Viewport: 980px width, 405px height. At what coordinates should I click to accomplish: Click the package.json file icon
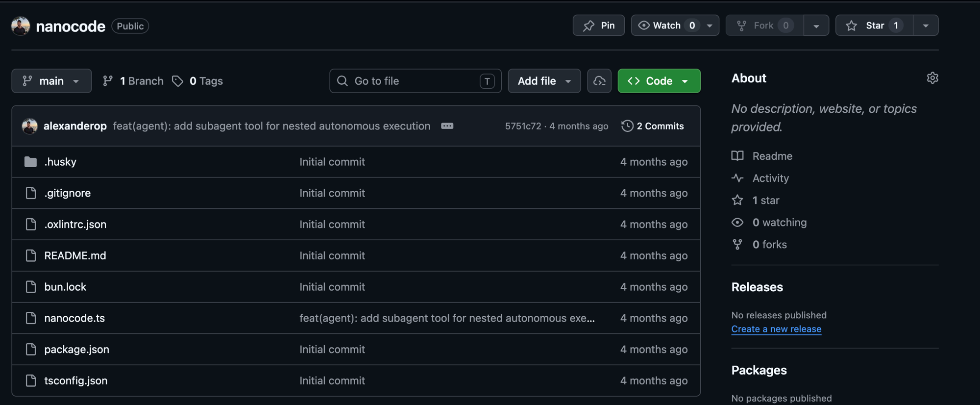31,350
